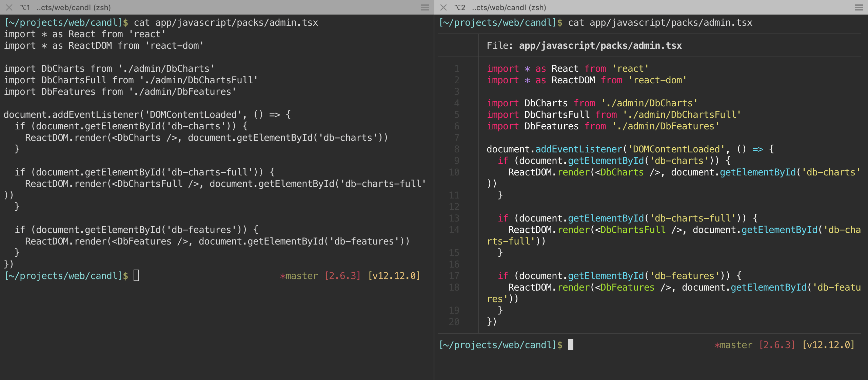Open right pane hamburger menu
This screenshot has height=380, width=868.
pyautogui.click(x=859, y=7)
